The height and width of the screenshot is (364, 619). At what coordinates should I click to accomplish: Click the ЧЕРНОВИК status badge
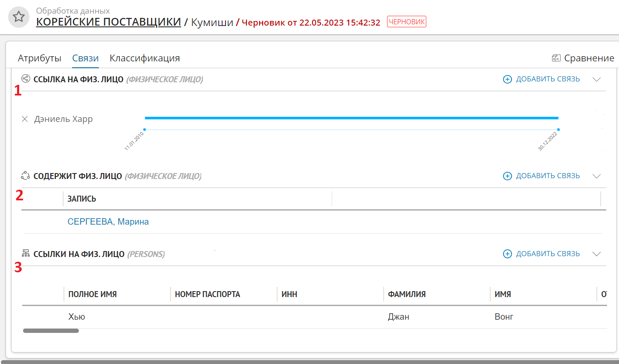coord(407,22)
